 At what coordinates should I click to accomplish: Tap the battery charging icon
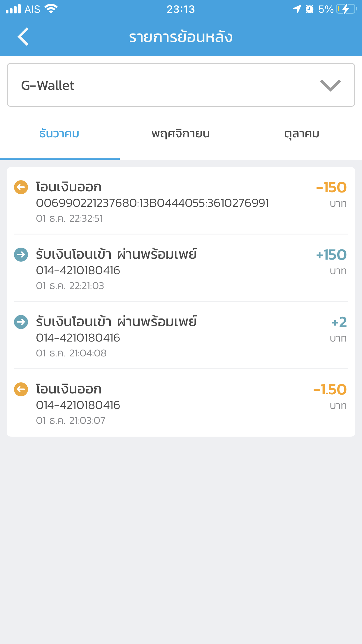click(x=346, y=9)
